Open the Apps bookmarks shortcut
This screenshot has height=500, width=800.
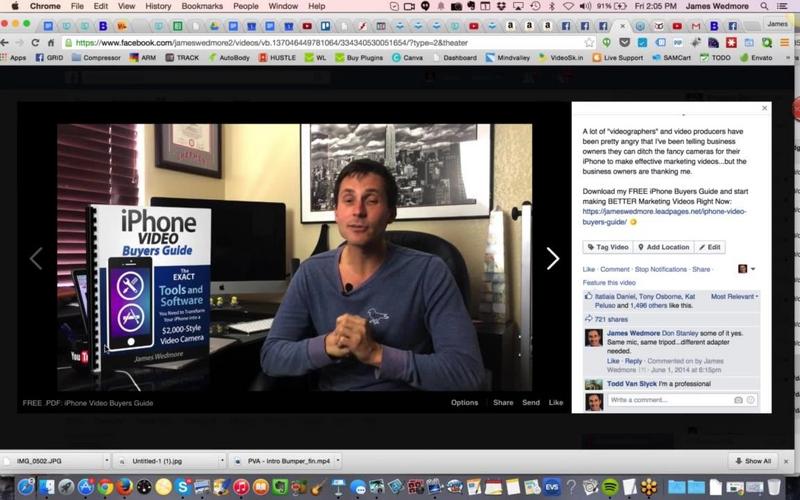(13, 58)
